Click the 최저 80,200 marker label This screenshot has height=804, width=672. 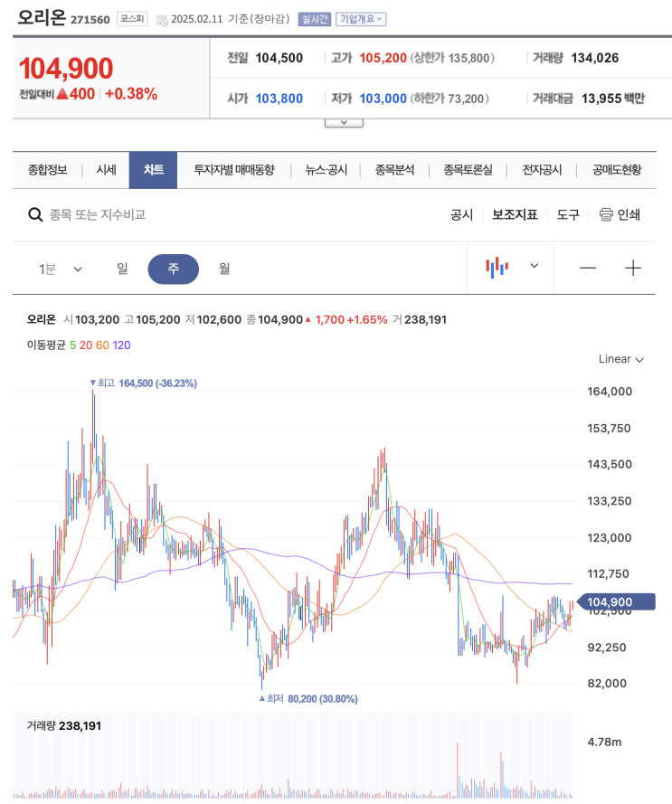pos(308,699)
